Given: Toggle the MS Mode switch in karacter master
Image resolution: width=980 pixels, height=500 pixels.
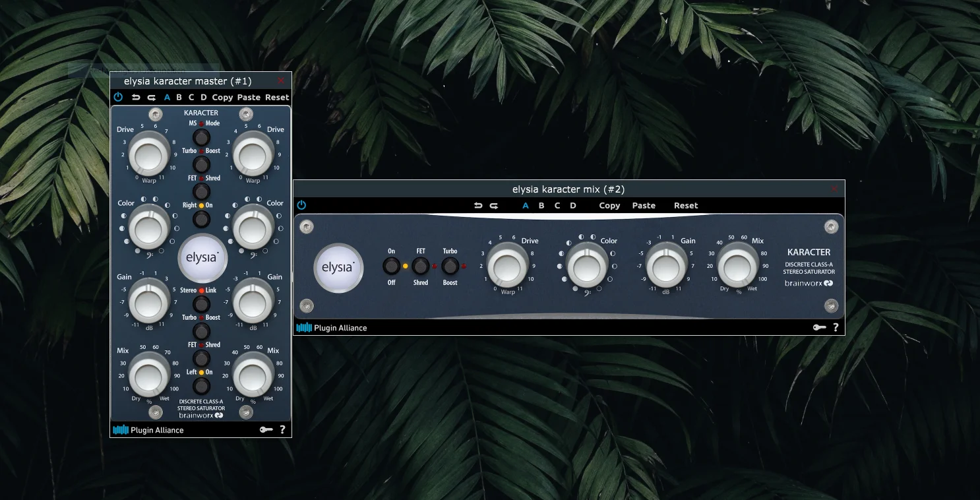Looking at the screenshot, I should (201, 137).
